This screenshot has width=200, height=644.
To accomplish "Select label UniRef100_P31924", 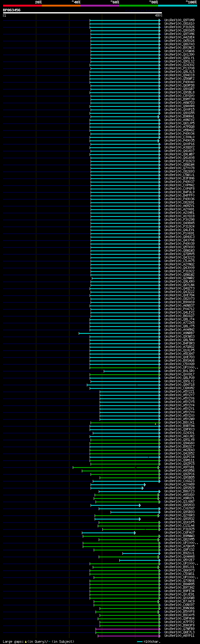I will [179, 227].
